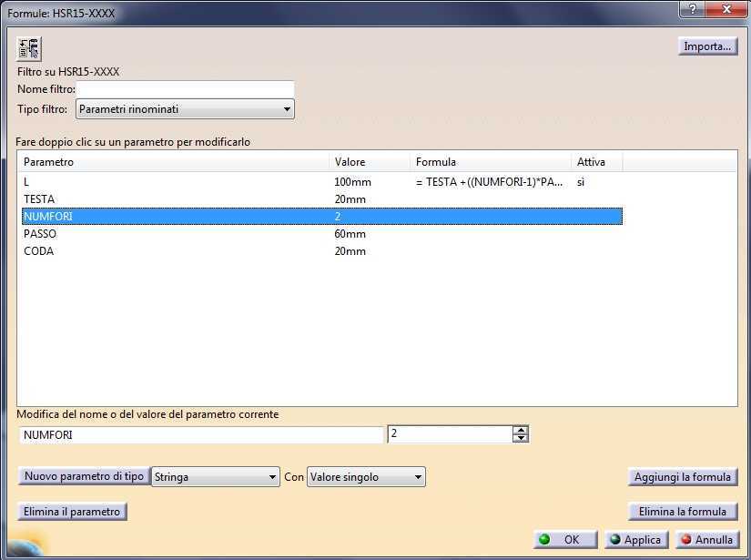Click Nuovo parametro di tipo button
Viewport: 751px width, 560px height.
84,476
